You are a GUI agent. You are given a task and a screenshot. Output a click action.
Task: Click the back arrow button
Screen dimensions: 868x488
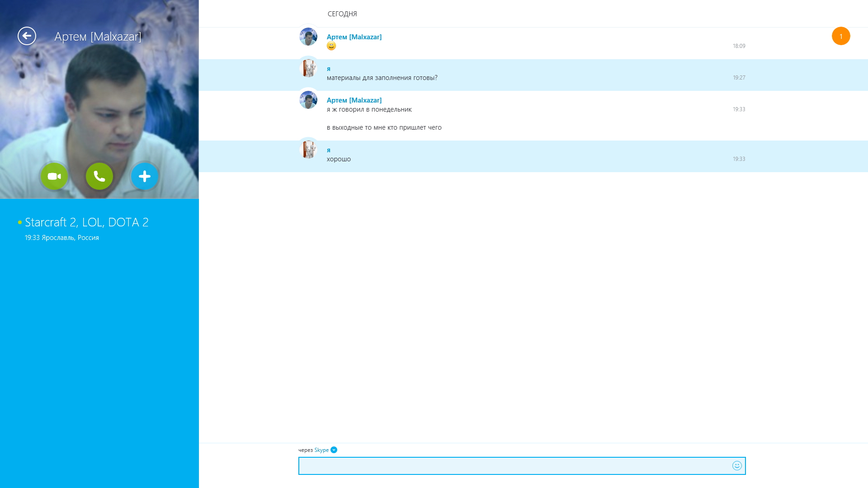coord(27,36)
